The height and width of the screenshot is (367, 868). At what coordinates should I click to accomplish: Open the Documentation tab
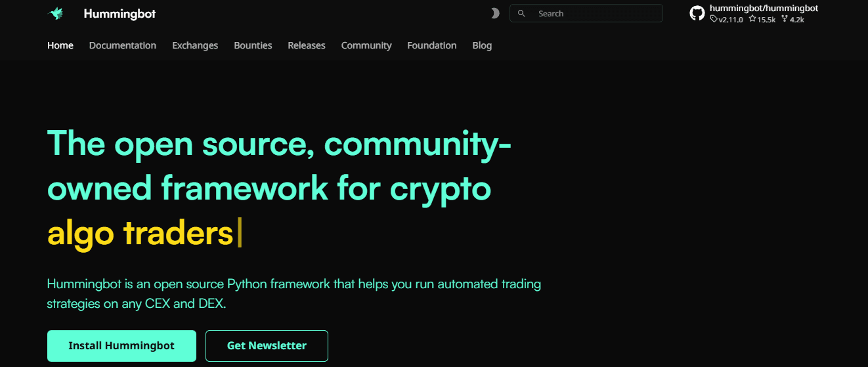click(123, 45)
